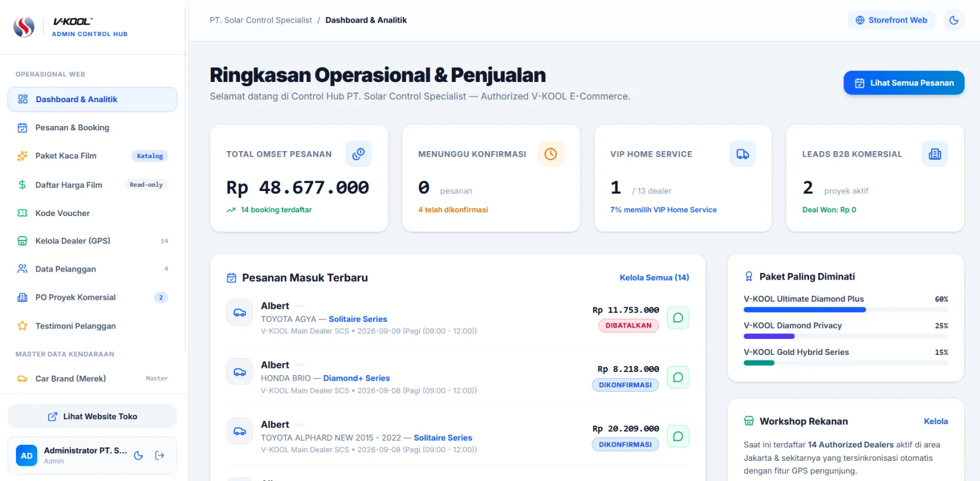Click DIKONFIRMASI badge on Toyota Alphard order

click(x=625, y=444)
